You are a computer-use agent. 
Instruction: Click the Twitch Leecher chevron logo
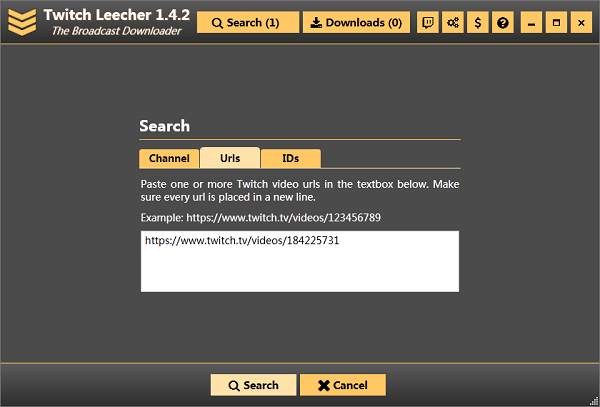[22, 22]
